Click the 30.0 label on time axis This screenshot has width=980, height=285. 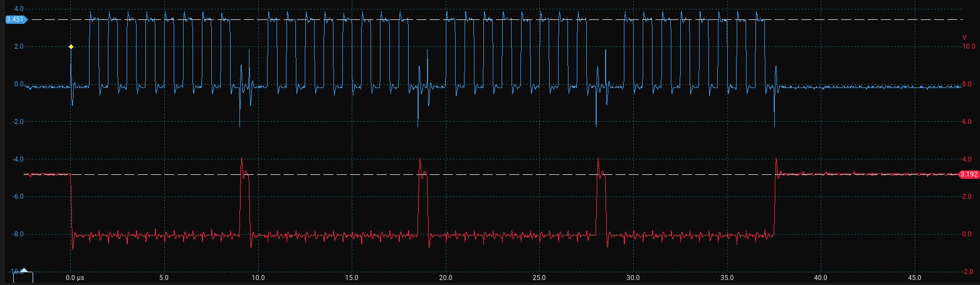pos(633,278)
